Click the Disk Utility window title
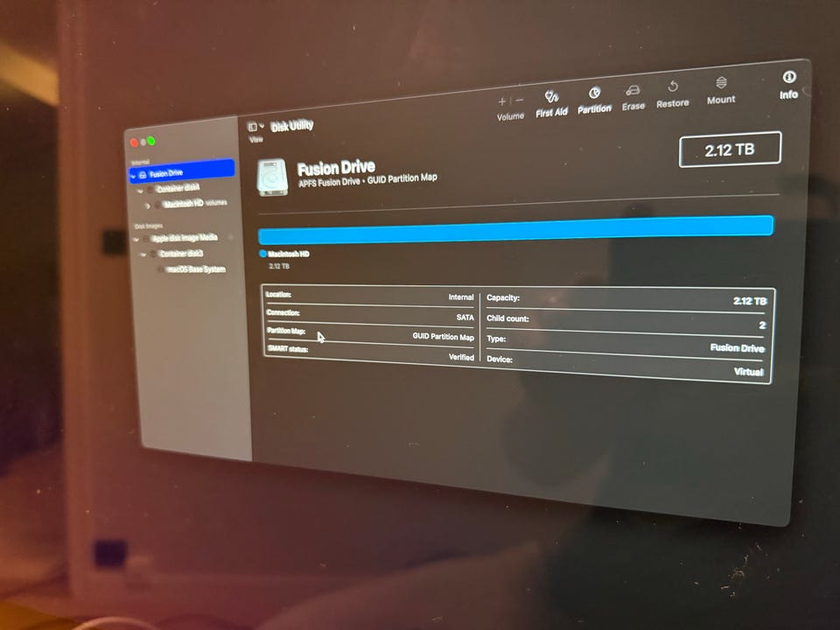Screen dimensions: 840x630 coord(292,126)
